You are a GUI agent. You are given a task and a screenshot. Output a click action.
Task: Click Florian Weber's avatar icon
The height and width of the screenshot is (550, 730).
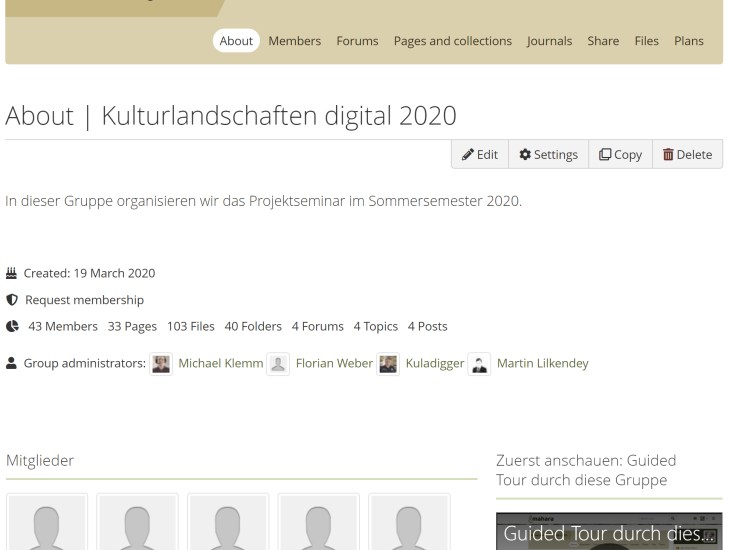(278, 364)
